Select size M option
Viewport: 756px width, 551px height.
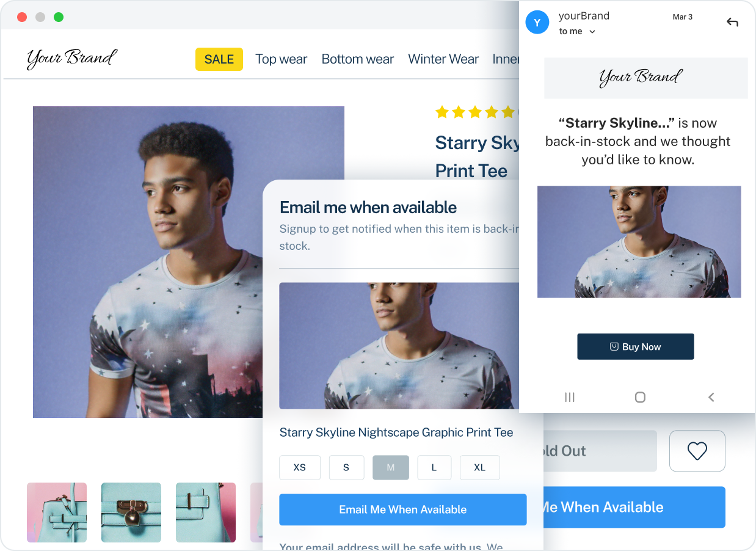coord(391,467)
